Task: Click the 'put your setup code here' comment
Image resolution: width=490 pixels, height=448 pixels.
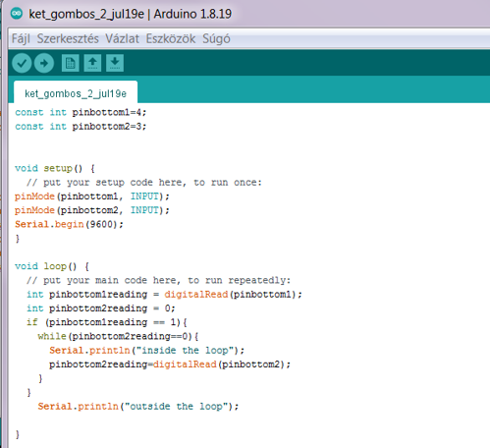Action: point(144,183)
